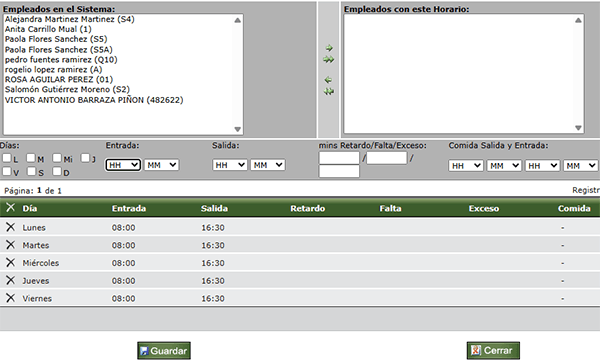This screenshot has height=363, width=600.
Task: Click the Comida column header
Action: click(574, 208)
